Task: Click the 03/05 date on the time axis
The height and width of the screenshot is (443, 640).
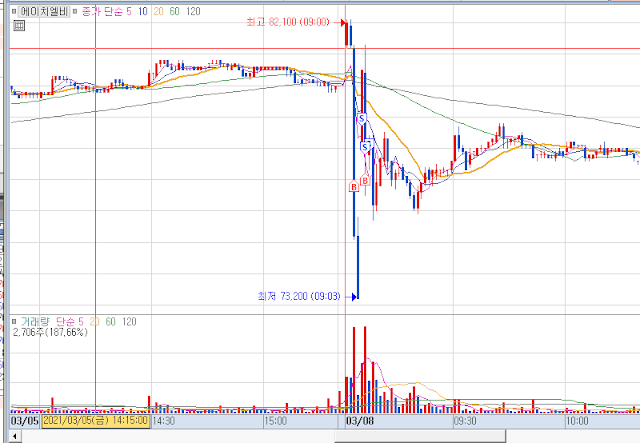Action: [x=24, y=421]
